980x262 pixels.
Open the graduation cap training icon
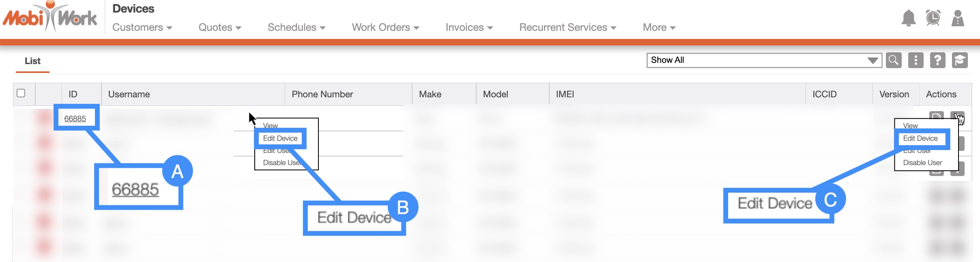coord(959,60)
